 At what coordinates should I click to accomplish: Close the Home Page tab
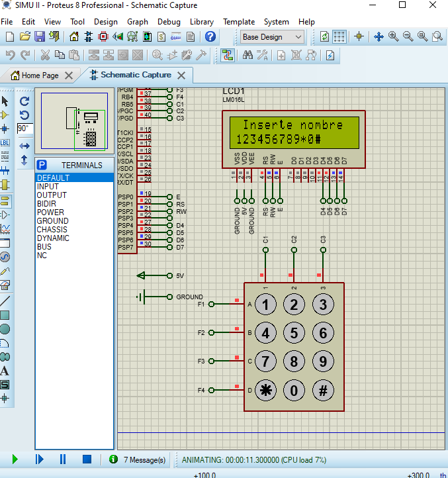tap(69, 75)
